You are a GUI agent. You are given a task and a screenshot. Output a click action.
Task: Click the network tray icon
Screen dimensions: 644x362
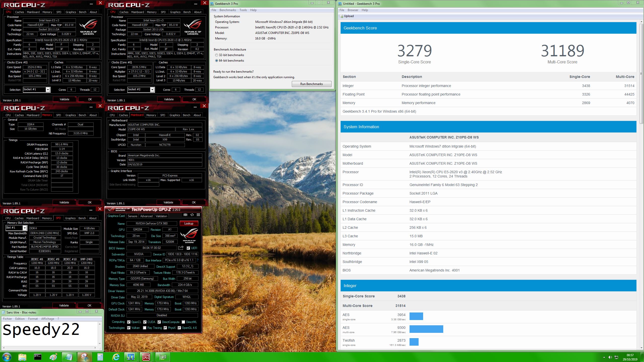click(x=616, y=357)
